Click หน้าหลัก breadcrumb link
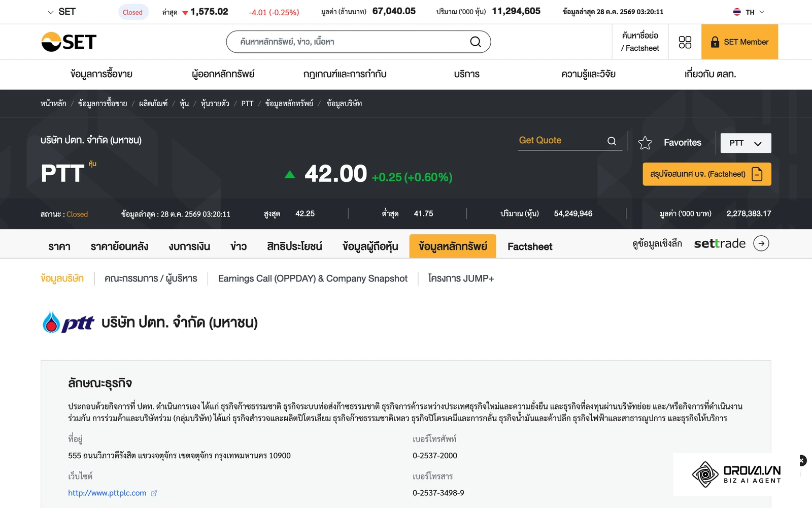Viewport: 812px width, 508px height. (53, 104)
